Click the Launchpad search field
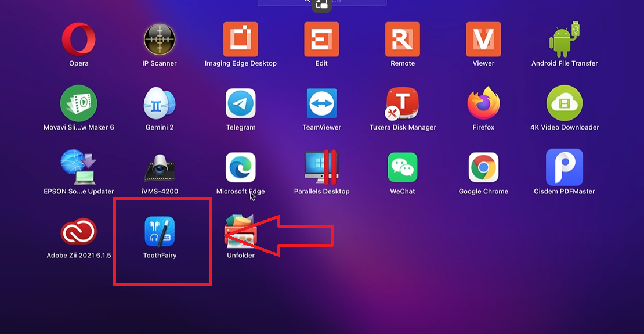The image size is (644, 334). coord(322,2)
